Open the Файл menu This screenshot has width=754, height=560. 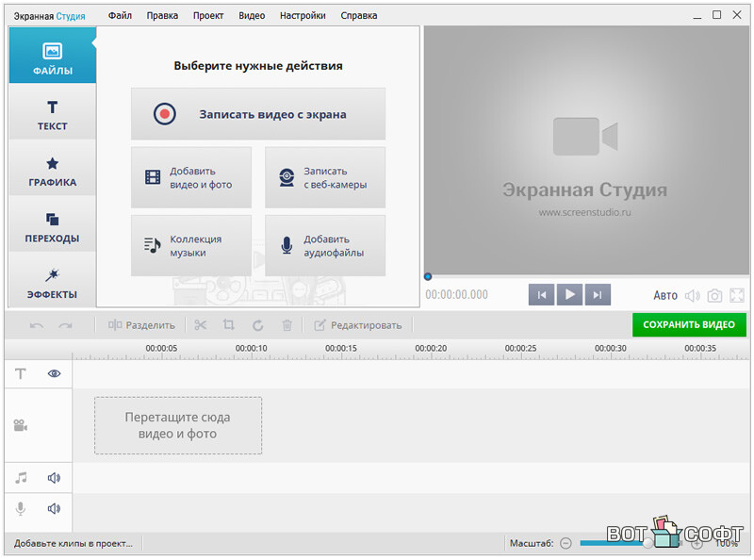(x=120, y=15)
